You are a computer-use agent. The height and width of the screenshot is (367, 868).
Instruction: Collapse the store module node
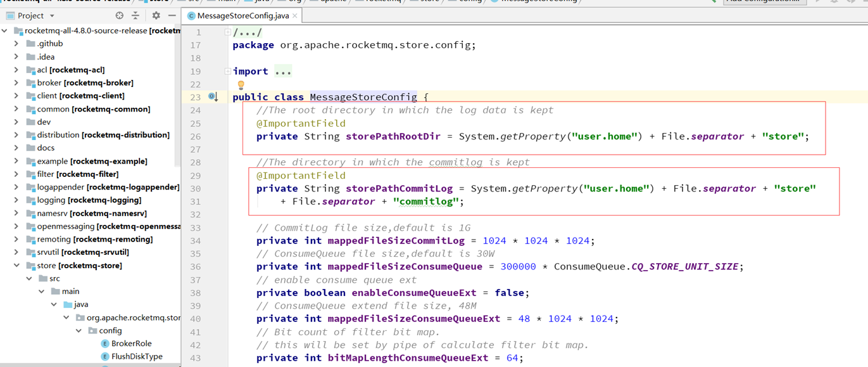click(x=16, y=265)
